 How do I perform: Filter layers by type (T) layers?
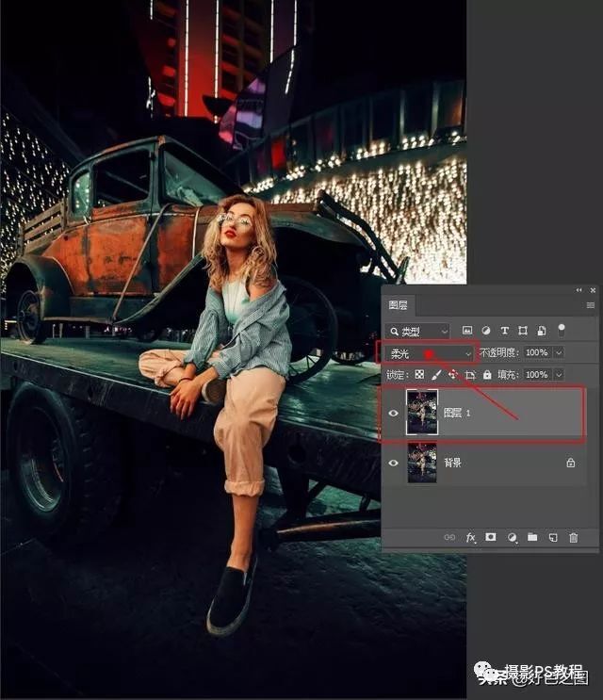click(504, 331)
